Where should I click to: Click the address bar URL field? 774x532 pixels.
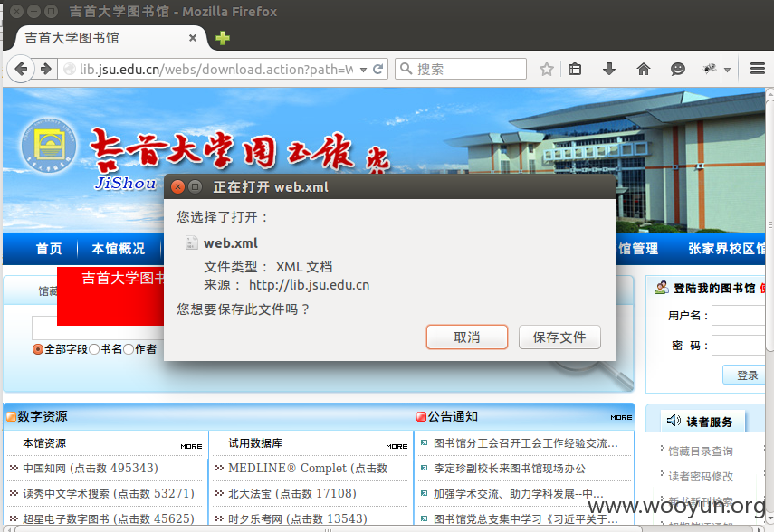coord(215,69)
